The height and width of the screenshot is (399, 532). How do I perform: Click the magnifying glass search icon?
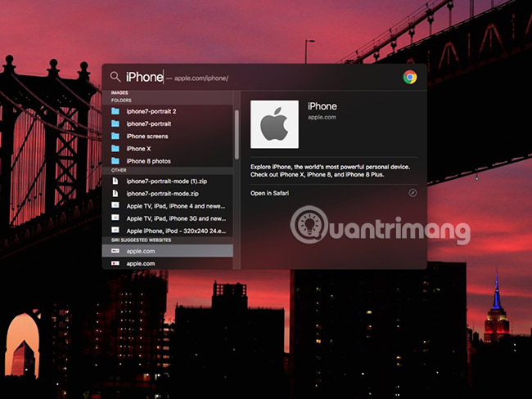pyautogui.click(x=115, y=77)
